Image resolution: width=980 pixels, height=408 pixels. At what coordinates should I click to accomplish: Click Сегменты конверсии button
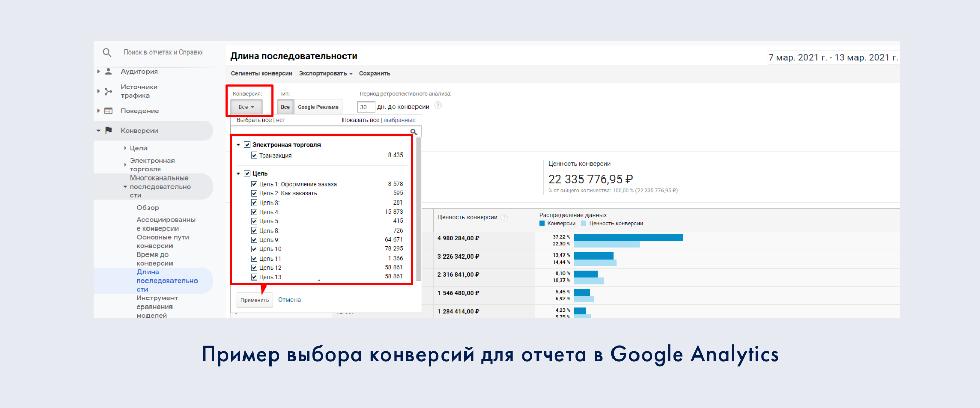261,74
